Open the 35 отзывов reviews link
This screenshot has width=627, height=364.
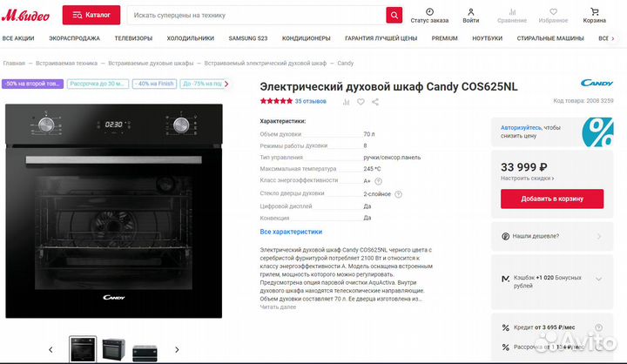click(310, 101)
